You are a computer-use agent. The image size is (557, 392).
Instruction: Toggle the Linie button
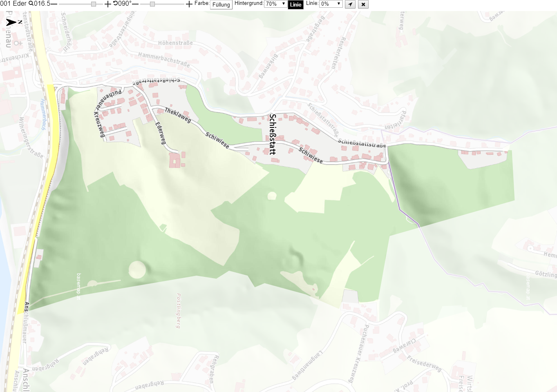(x=296, y=4)
